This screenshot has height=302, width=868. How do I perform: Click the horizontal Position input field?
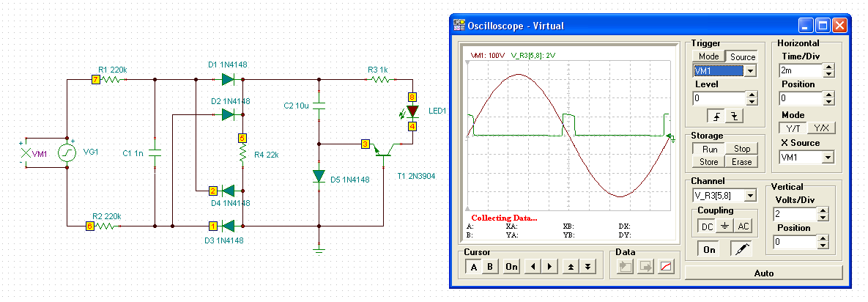click(x=801, y=99)
